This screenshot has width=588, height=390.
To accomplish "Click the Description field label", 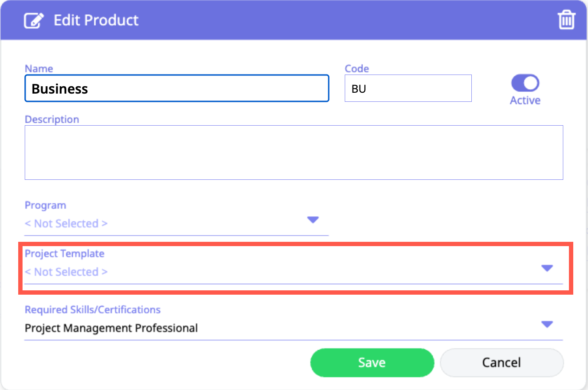I will [52, 119].
